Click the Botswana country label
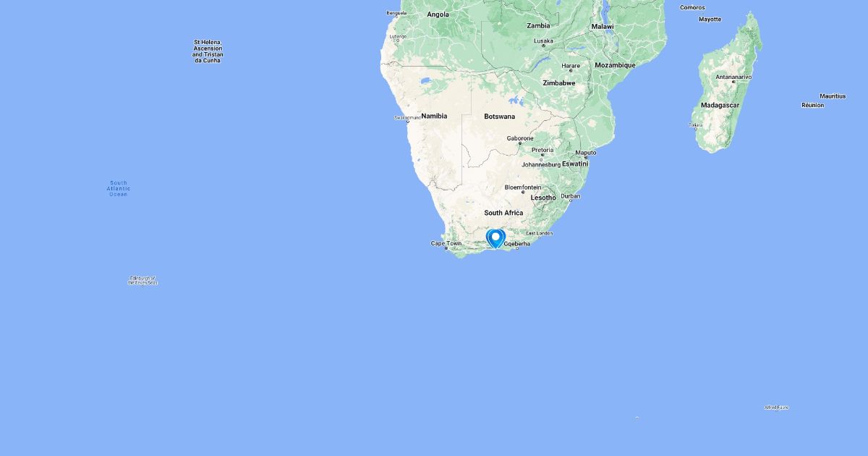The height and width of the screenshot is (456, 868). [500, 117]
